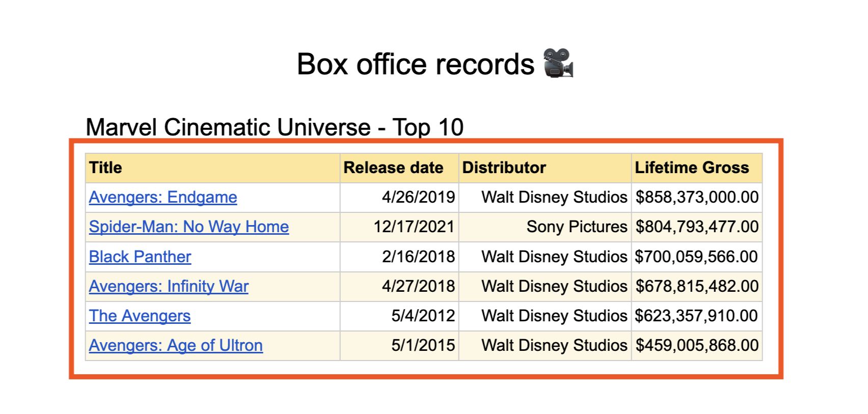The image size is (868, 414).
Task: Select the Lifetime Gross header cell
Action: pyautogui.click(x=697, y=168)
